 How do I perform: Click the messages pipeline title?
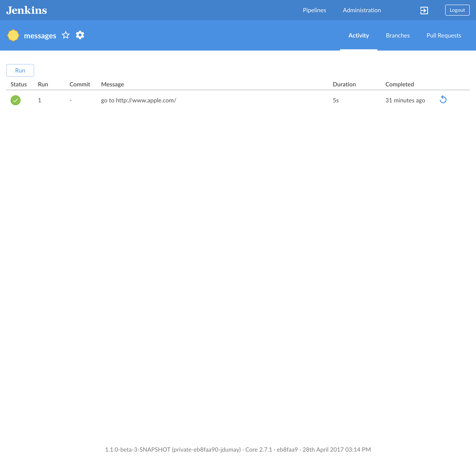point(40,36)
